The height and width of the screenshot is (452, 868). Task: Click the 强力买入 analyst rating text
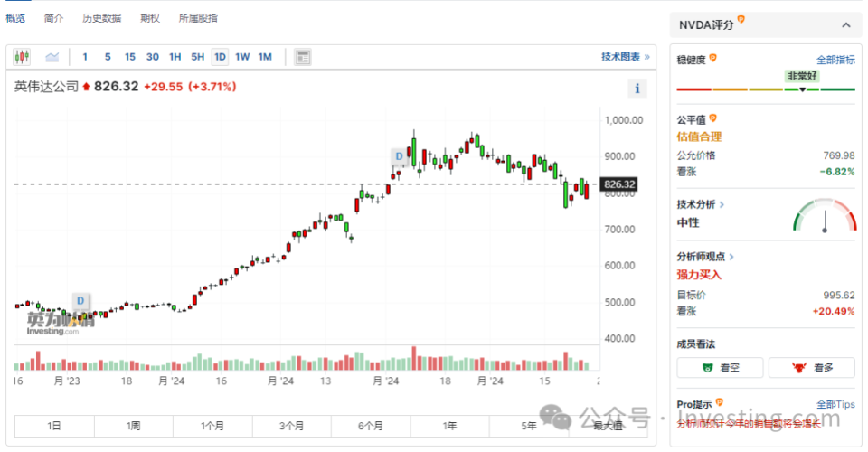click(x=699, y=275)
